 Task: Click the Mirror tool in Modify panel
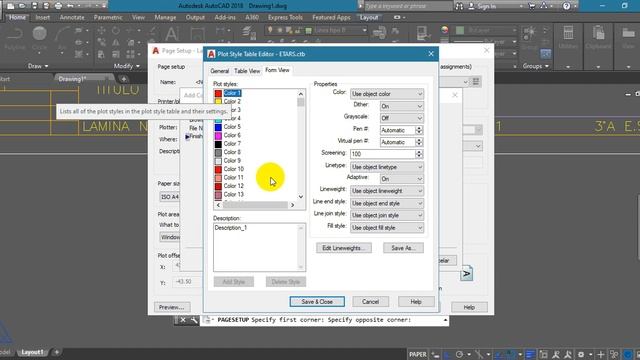pyautogui.click(x=116, y=42)
